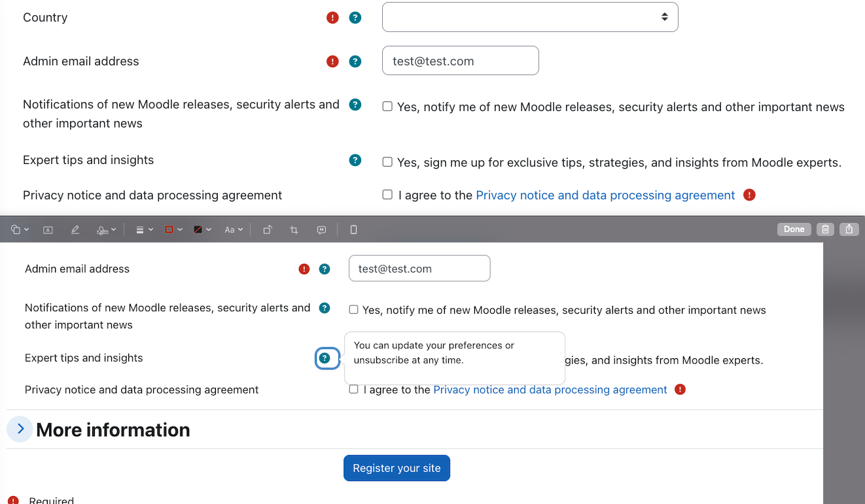Click Admin email field in markup preview
The height and width of the screenshot is (504, 865).
pos(419,269)
